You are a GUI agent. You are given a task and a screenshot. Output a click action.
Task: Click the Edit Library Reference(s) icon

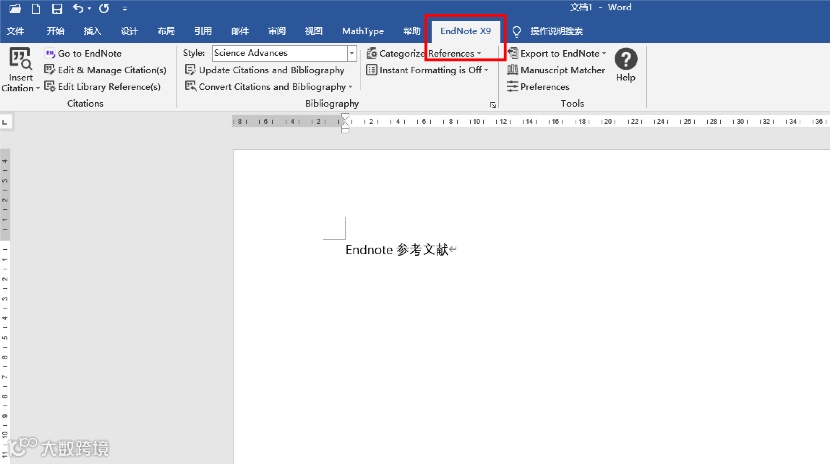click(50, 86)
